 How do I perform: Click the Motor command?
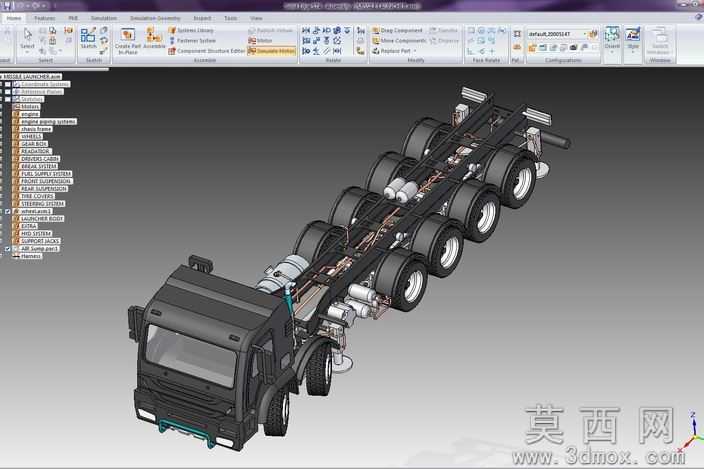(260, 40)
